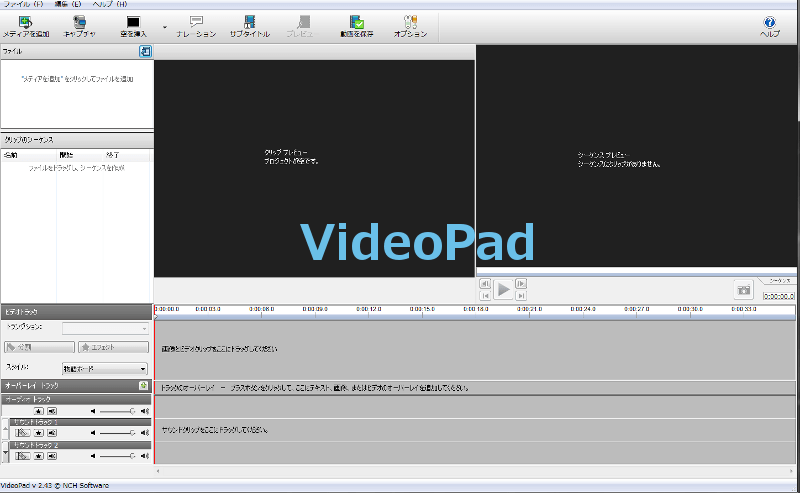
Task: Take snapshot with the camera icon
Action: click(x=744, y=290)
